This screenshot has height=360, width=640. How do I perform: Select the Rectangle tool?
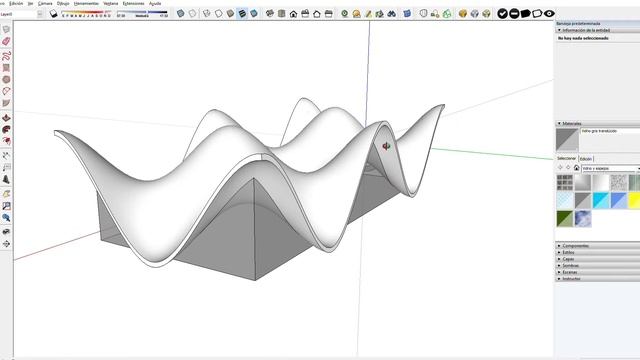(6, 68)
